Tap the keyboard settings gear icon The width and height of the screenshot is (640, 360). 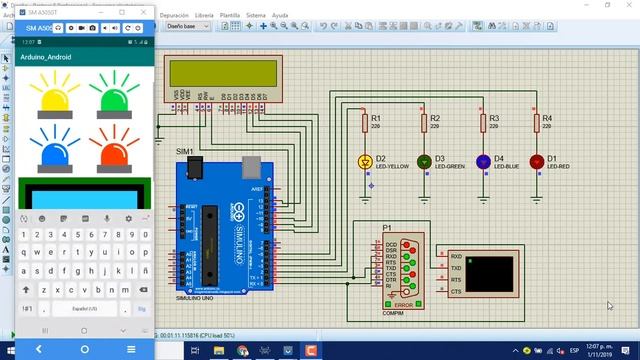point(129,219)
